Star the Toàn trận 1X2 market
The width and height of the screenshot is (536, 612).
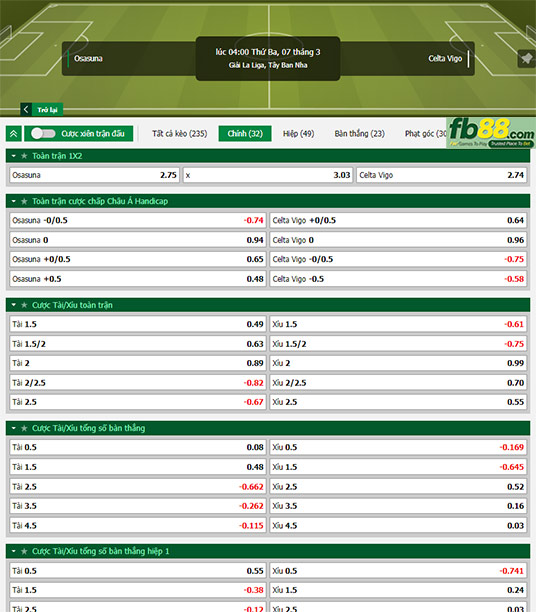(24, 156)
